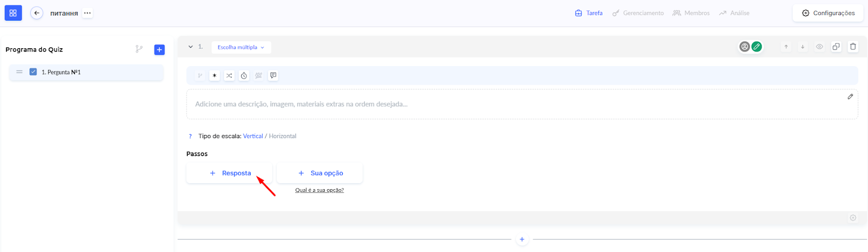
Task: Open the three-dots menu beside the quiz title
Action: pyautogui.click(x=87, y=13)
